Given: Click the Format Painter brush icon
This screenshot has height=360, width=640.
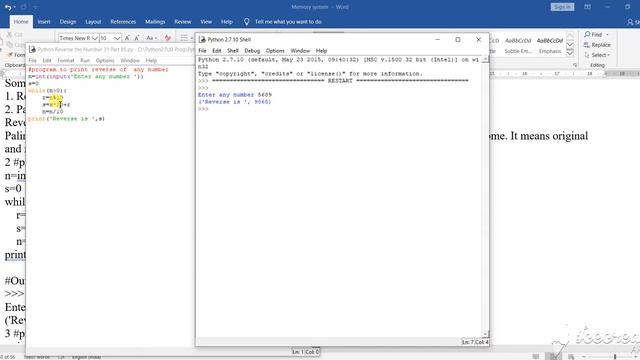Looking at the screenshot, I should (x=10, y=55).
